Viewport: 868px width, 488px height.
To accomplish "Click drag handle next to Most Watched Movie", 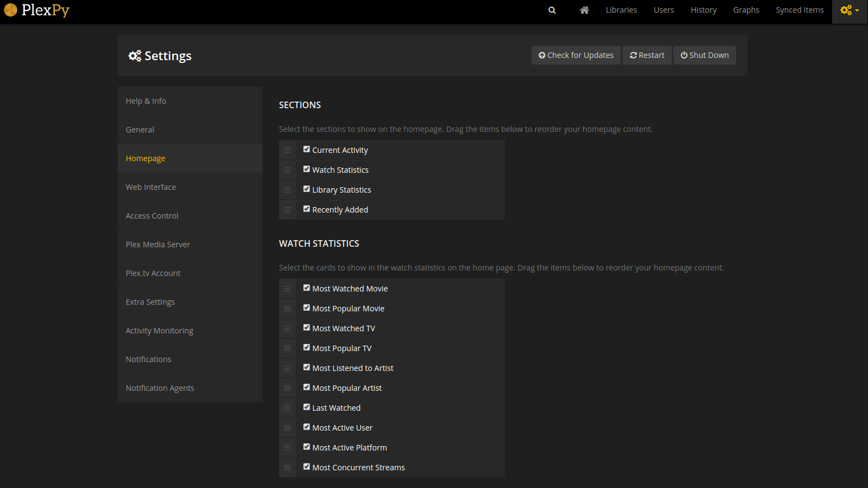I will 287,289.
